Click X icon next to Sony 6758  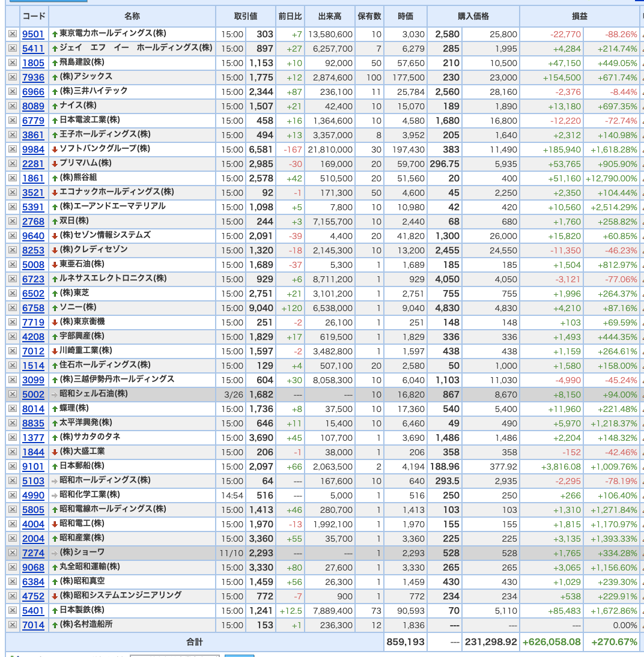[x=13, y=308]
